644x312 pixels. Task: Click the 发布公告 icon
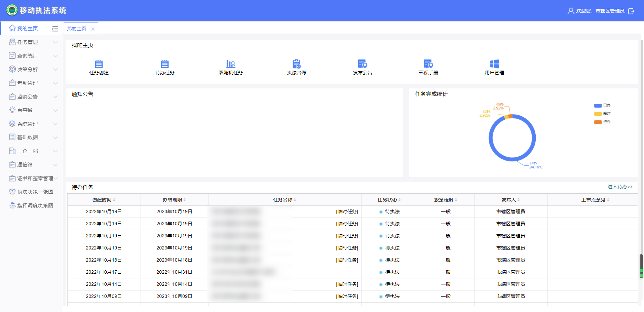pos(362,64)
